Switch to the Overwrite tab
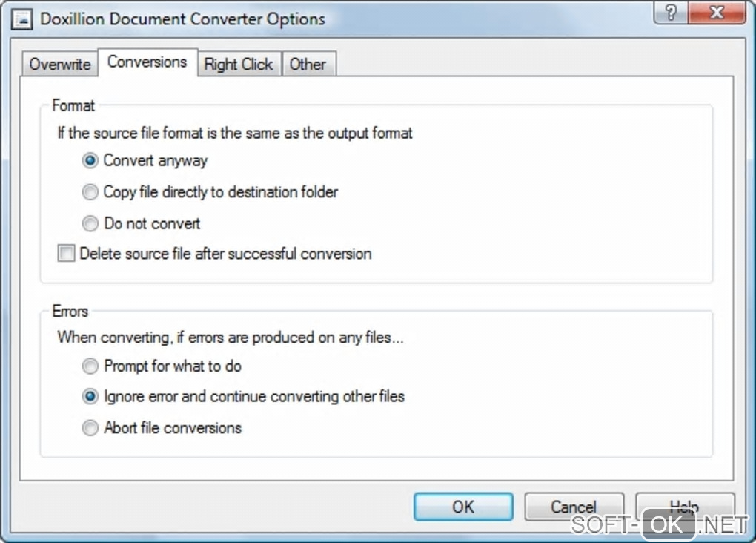 point(60,65)
